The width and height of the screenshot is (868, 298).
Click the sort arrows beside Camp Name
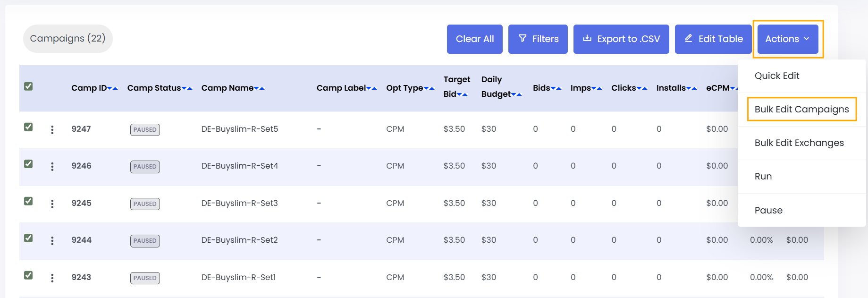point(259,88)
